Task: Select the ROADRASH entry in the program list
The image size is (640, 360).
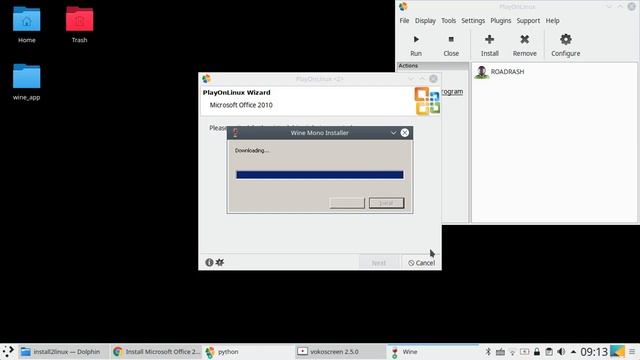Action: 507,71
